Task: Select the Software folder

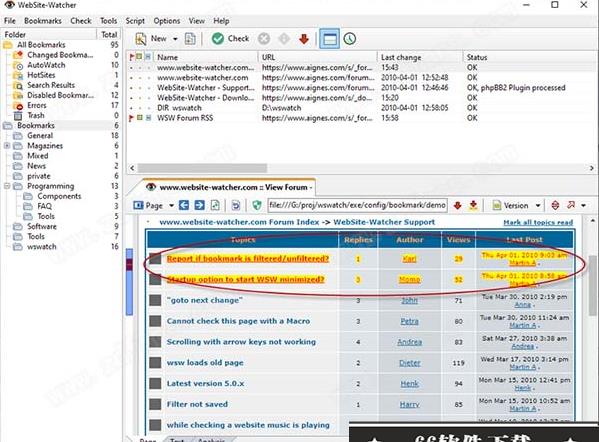Action: 42,227
